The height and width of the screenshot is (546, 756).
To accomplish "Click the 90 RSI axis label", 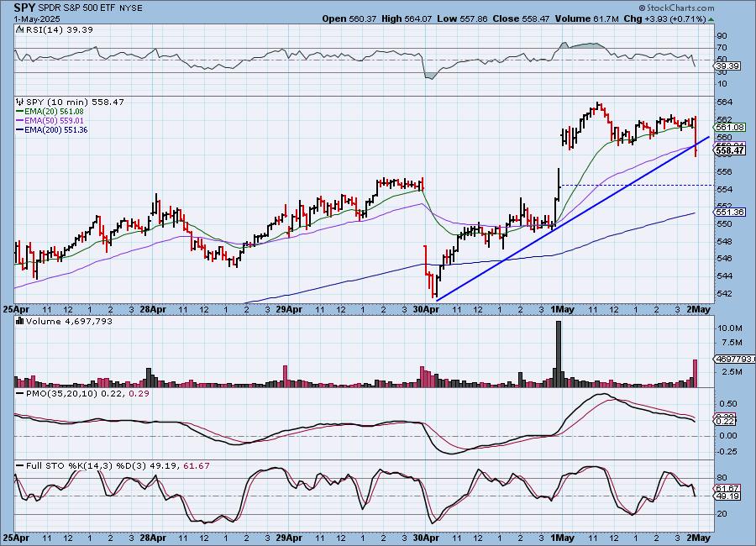I will tap(722, 35).
